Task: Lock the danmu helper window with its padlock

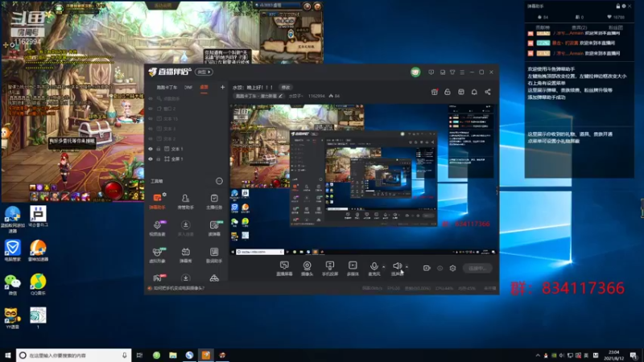Action: [617, 6]
